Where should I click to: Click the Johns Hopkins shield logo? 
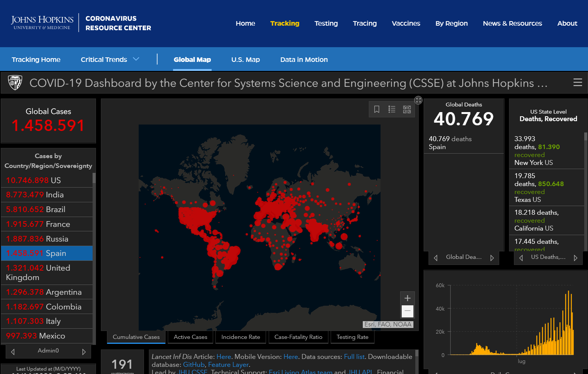tap(15, 83)
